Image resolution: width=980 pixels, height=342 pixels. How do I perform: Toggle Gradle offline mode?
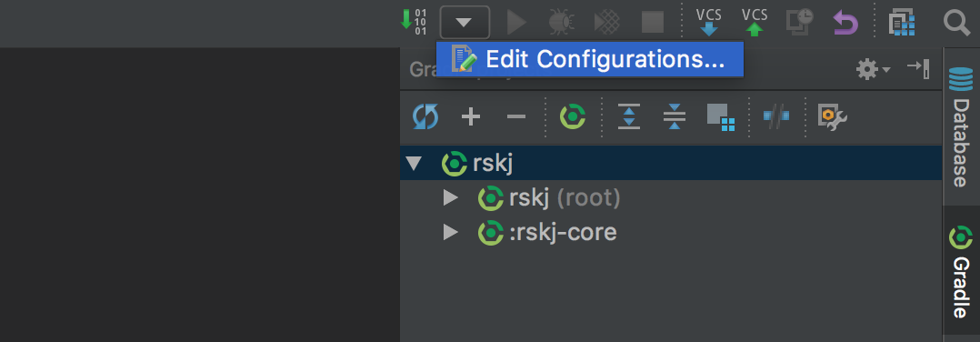pos(776,116)
